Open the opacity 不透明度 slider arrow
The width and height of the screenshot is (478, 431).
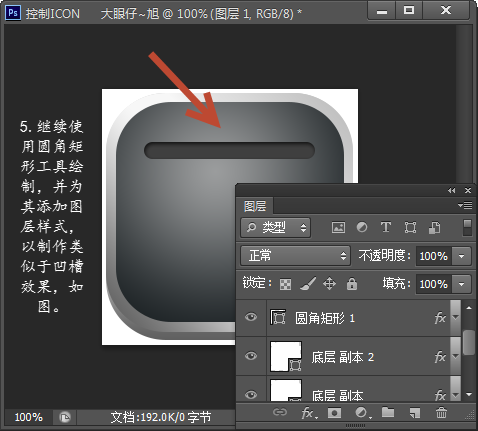[x=462, y=256]
